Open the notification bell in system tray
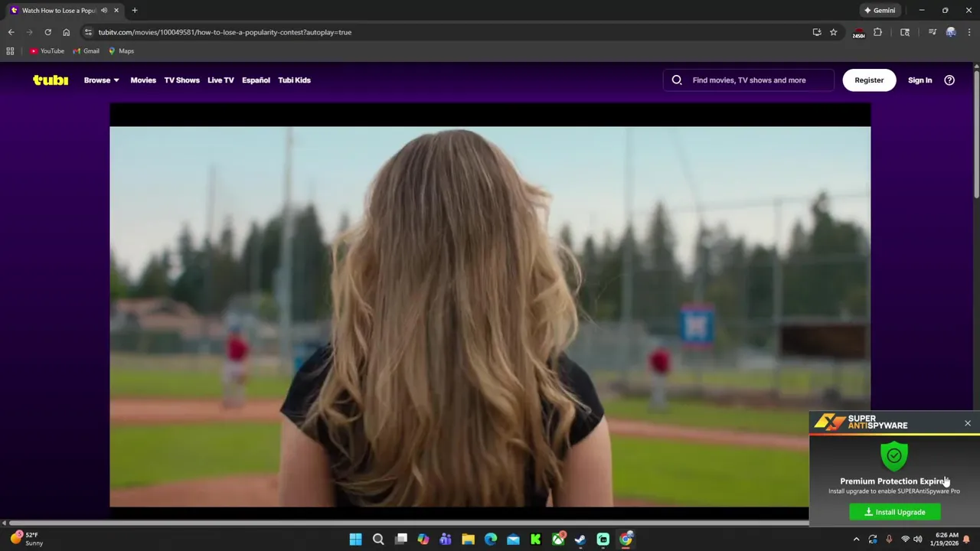 966,540
